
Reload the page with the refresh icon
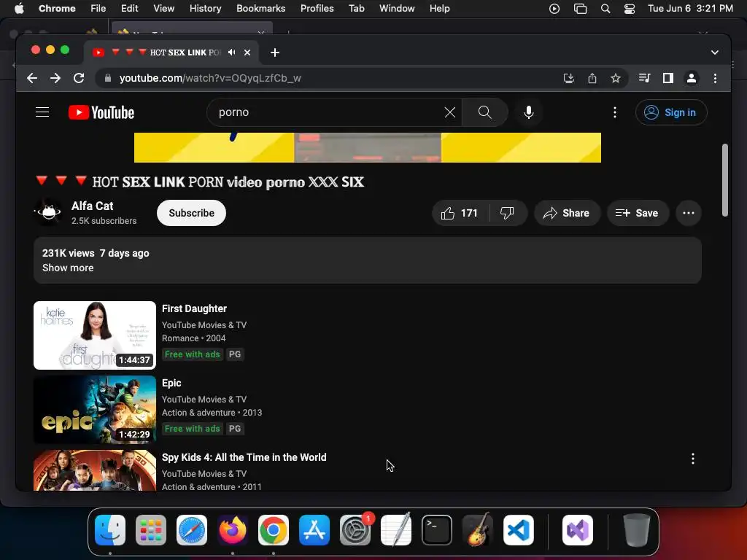(x=79, y=78)
